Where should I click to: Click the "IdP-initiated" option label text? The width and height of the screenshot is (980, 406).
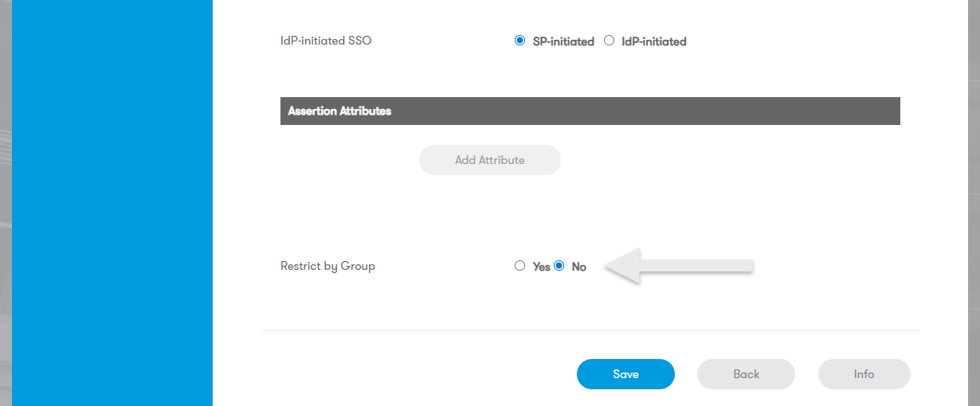click(653, 41)
